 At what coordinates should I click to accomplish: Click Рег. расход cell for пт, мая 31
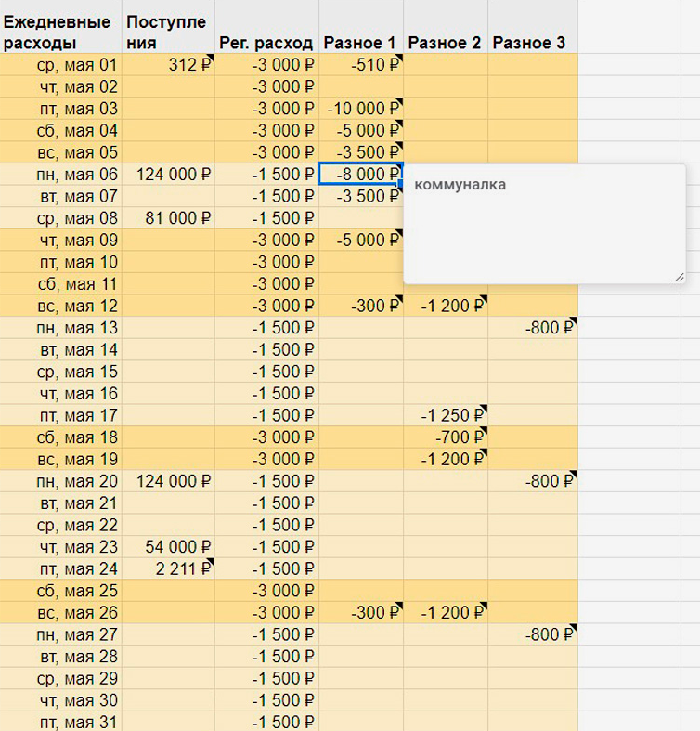[266, 722]
